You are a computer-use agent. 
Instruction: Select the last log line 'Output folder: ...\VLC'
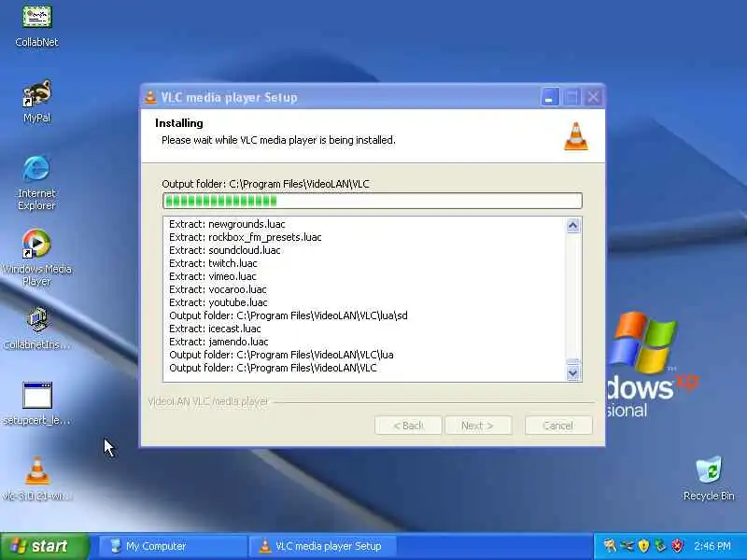[273, 368]
